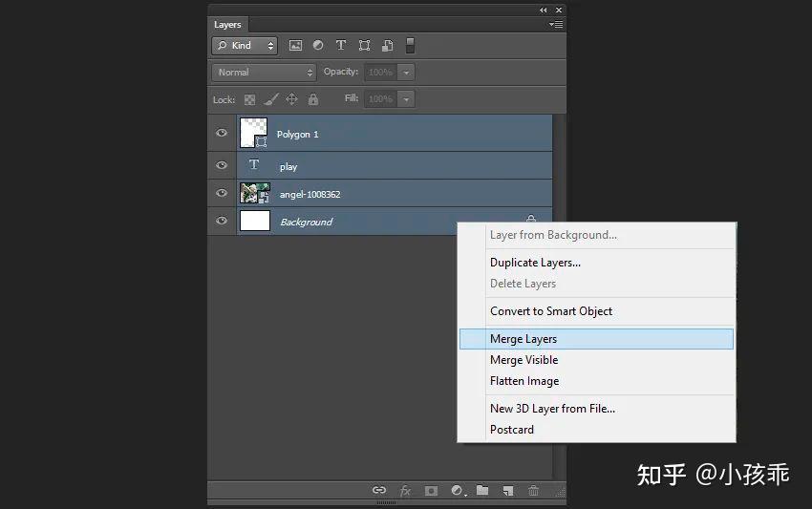
Task: Collapse the panel with double-arrow icon
Action: coord(543,10)
